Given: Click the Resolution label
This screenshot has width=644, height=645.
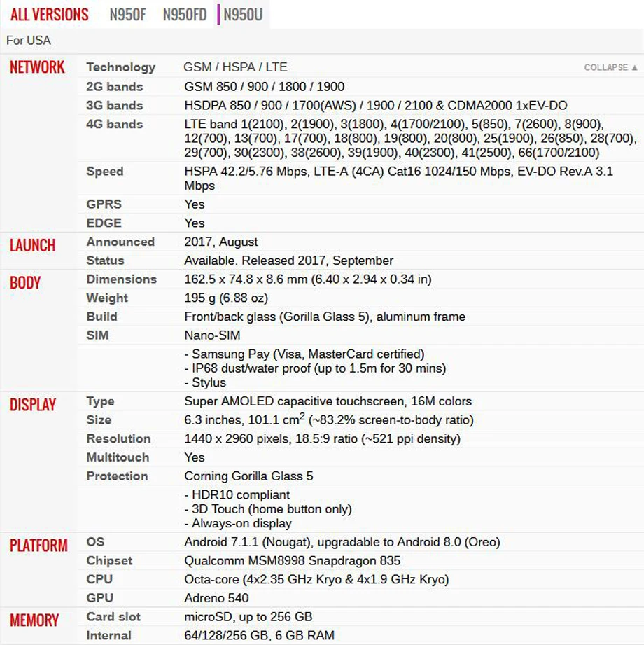Looking at the screenshot, I should [x=118, y=439].
